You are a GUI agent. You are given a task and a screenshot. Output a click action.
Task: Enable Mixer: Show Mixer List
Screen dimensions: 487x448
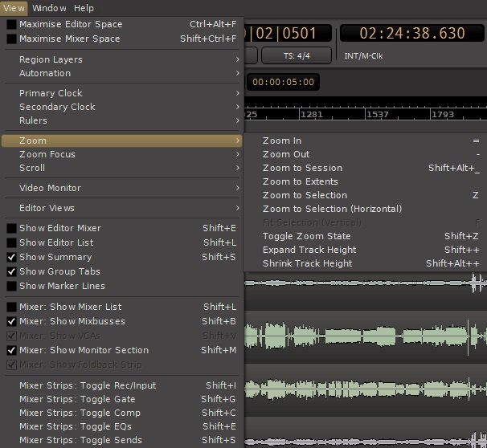11,307
